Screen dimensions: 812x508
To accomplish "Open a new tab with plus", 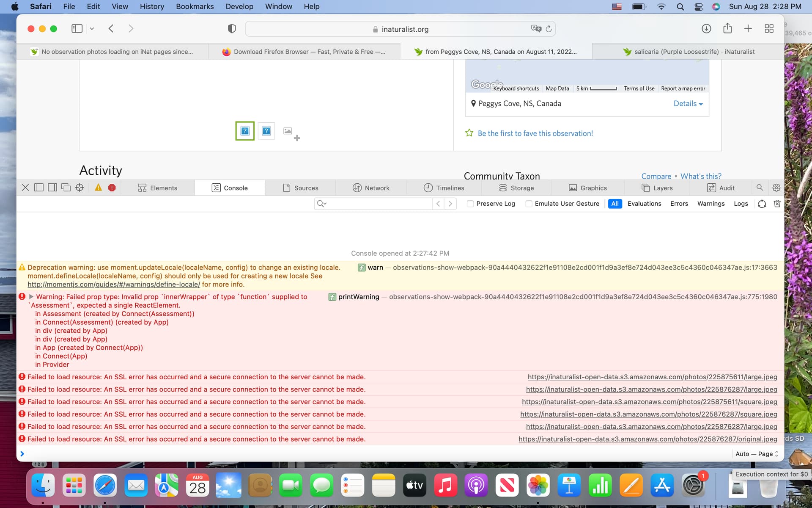I will pos(748,29).
